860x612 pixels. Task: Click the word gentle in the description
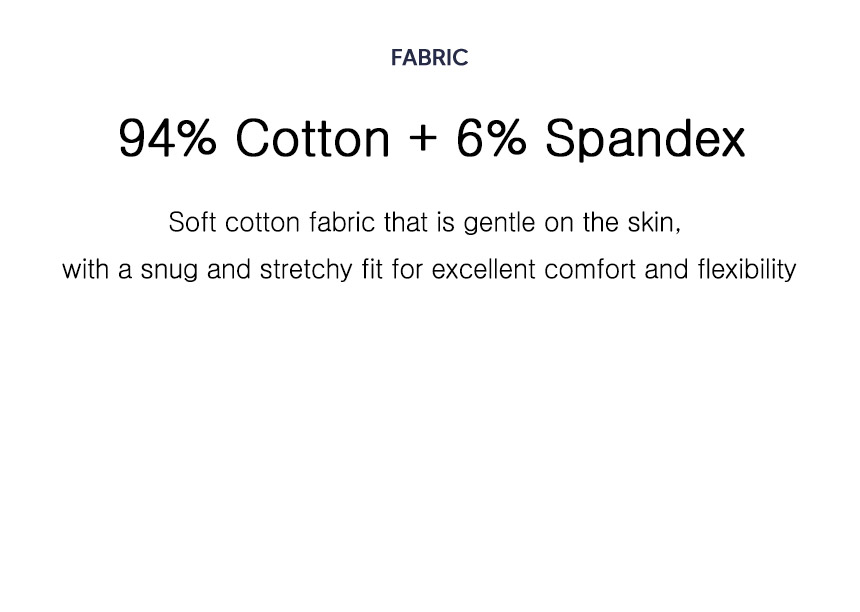click(x=499, y=223)
